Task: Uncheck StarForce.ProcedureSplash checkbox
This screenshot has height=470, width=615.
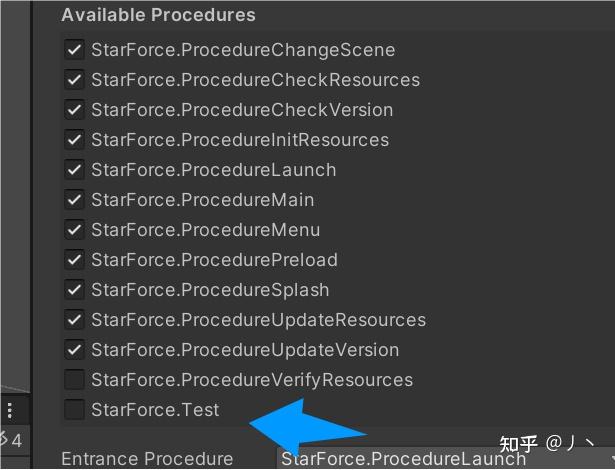Action: [x=75, y=290]
